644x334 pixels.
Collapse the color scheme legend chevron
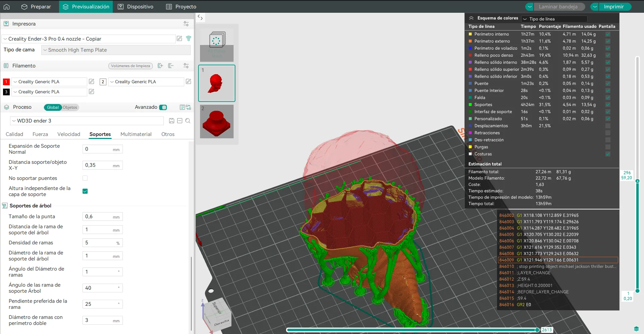tap(471, 18)
